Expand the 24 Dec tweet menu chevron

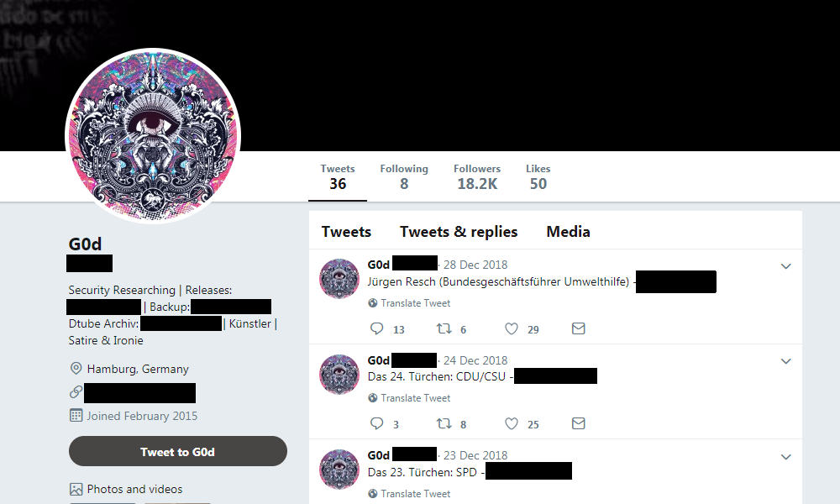click(786, 361)
